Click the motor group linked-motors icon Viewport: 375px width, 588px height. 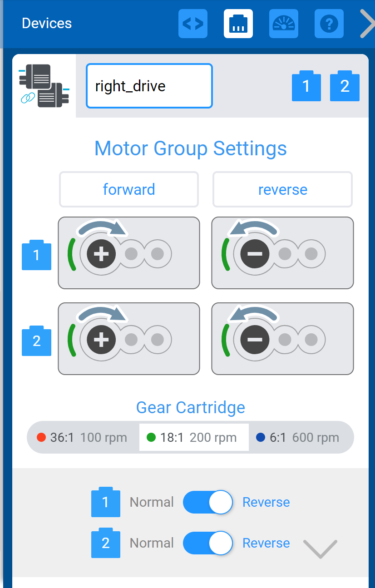(44, 86)
